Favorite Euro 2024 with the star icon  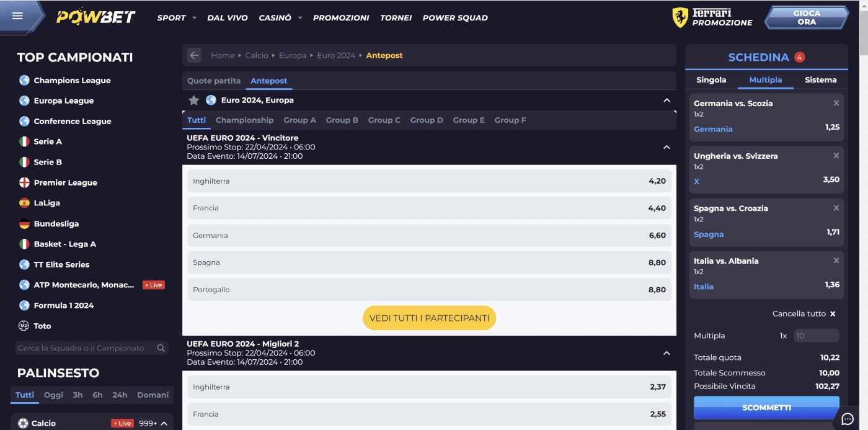[194, 100]
